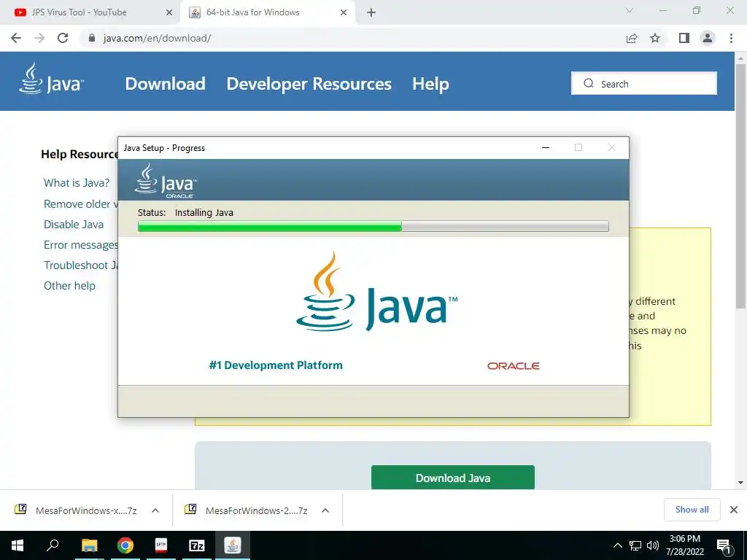Open the What is Java? link
This screenshot has height=560, width=747.
point(76,183)
